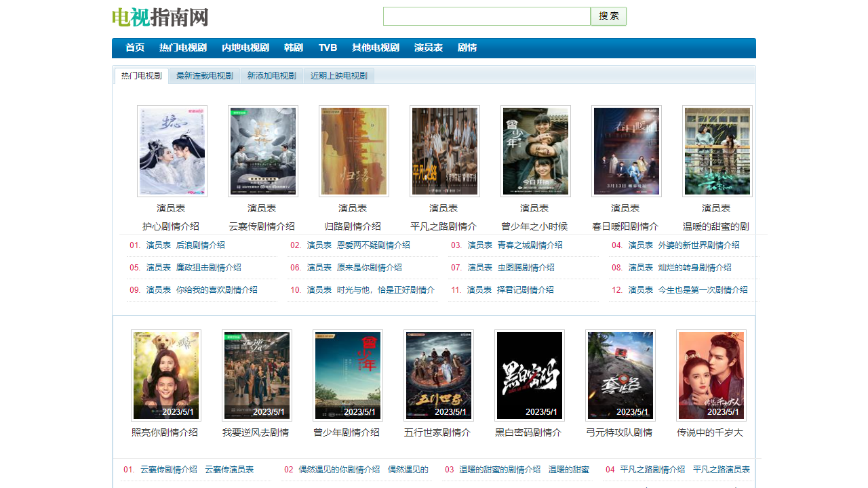
Task: Open the 云襄传 poster thumbnail
Action: 263,151
